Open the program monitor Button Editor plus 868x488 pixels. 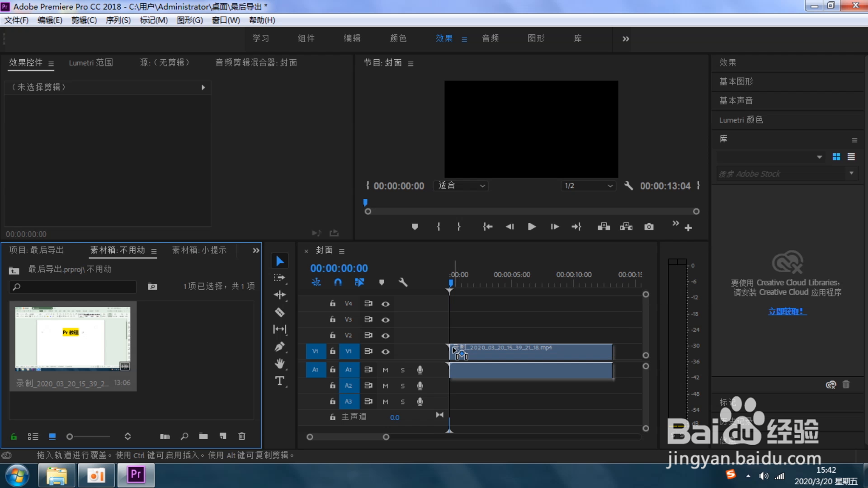tap(688, 228)
